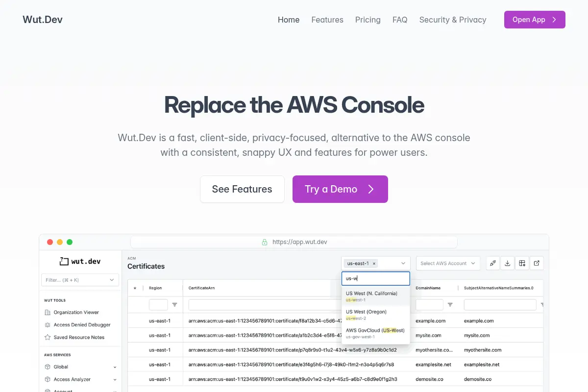Click the download icon in Certificates toolbar

point(508,263)
